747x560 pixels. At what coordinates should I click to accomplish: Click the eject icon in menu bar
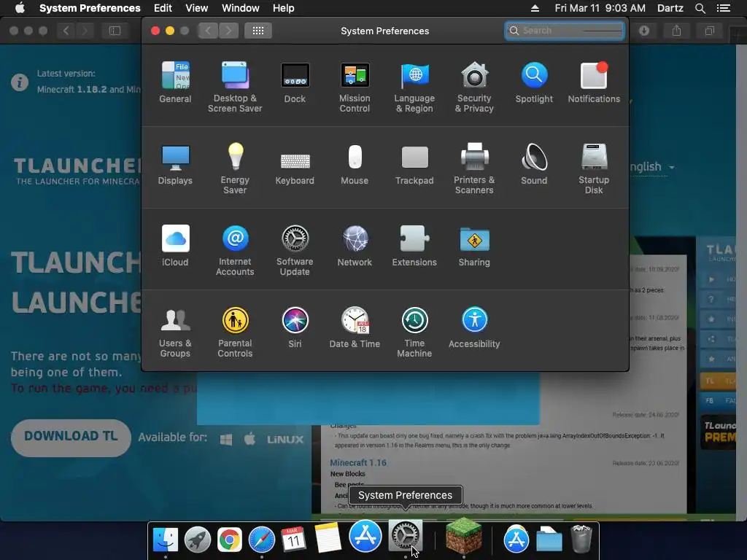click(x=535, y=8)
